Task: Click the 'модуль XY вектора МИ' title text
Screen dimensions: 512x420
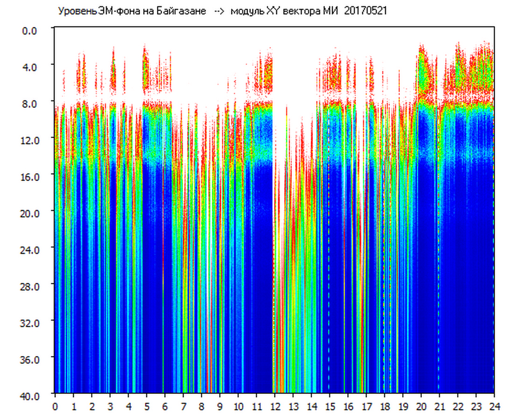Action: point(285,11)
